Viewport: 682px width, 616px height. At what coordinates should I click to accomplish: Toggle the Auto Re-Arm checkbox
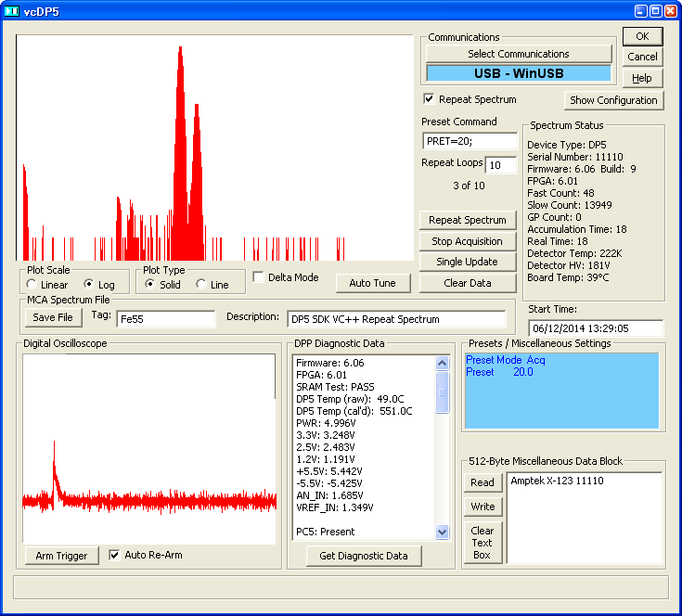pyautogui.click(x=114, y=555)
